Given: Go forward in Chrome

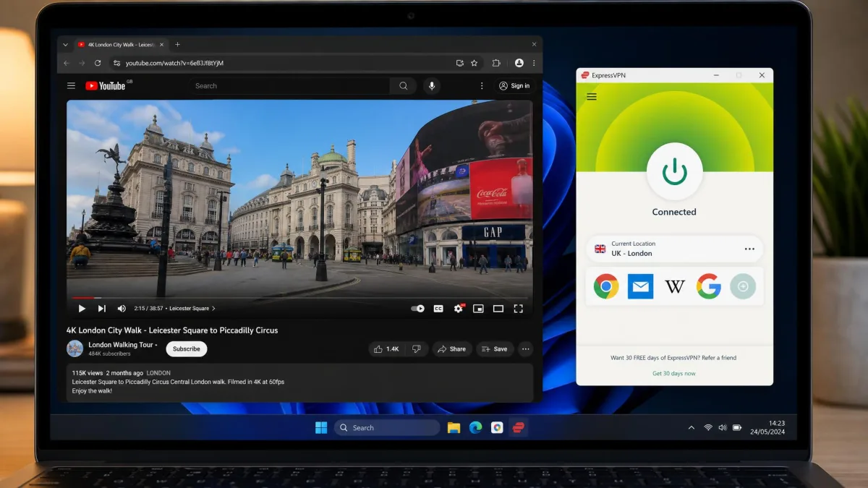Looking at the screenshot, I should click(82, 63).
